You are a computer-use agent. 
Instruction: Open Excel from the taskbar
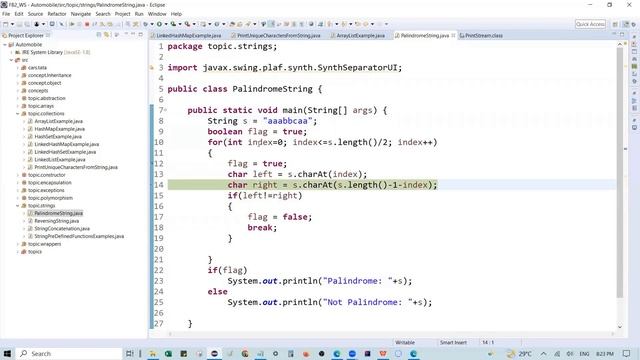click(168, 353)
